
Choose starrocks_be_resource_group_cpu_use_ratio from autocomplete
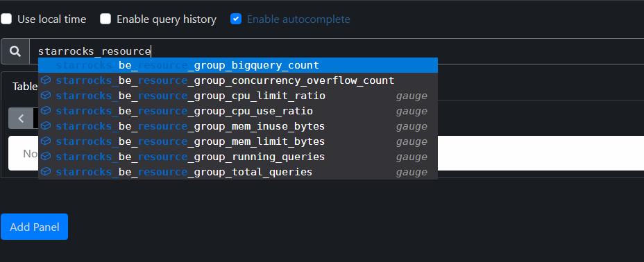238,111
